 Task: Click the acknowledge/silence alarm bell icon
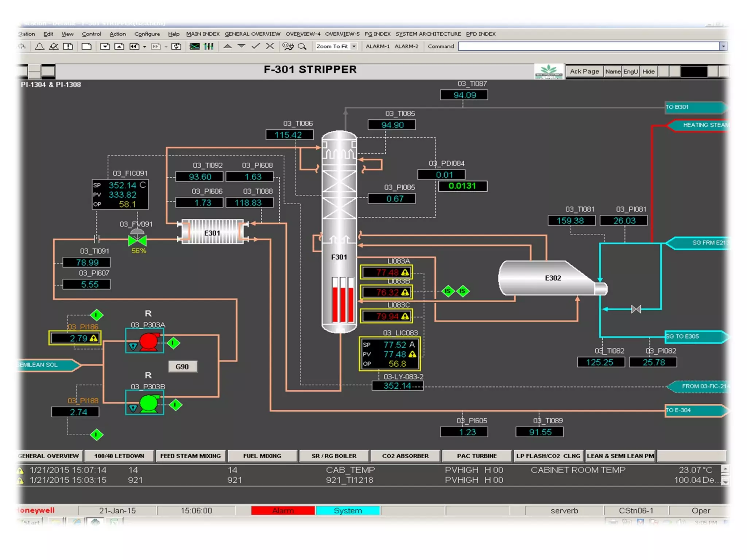tap(54, 46)
